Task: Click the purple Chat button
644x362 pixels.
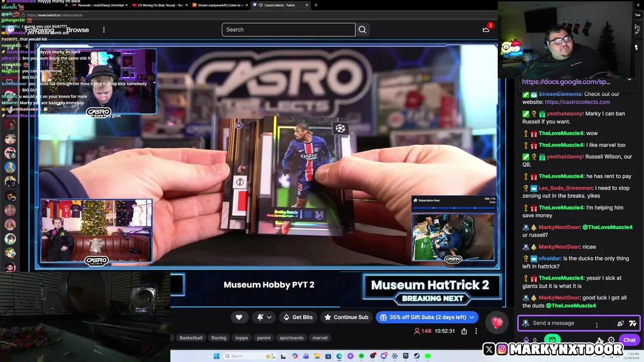Action: 629,340
